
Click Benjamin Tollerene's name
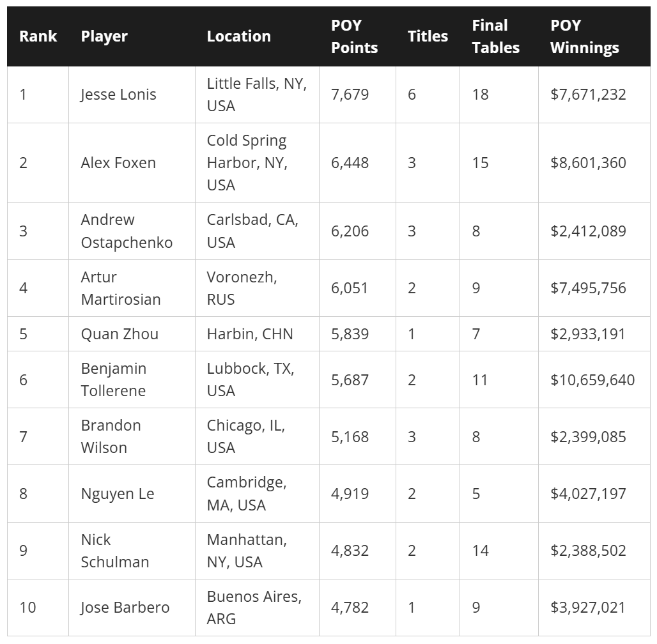tap(114, 379)
